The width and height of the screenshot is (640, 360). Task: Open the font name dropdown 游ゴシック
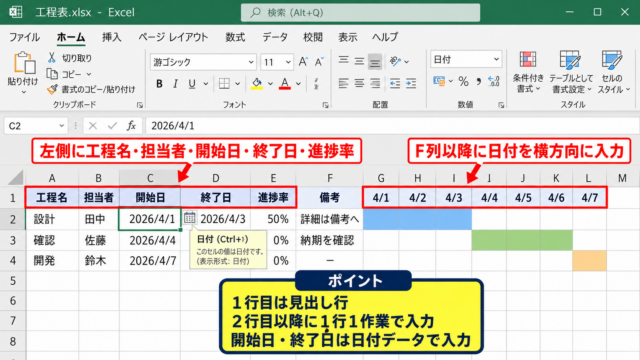[x=251, y=62]
